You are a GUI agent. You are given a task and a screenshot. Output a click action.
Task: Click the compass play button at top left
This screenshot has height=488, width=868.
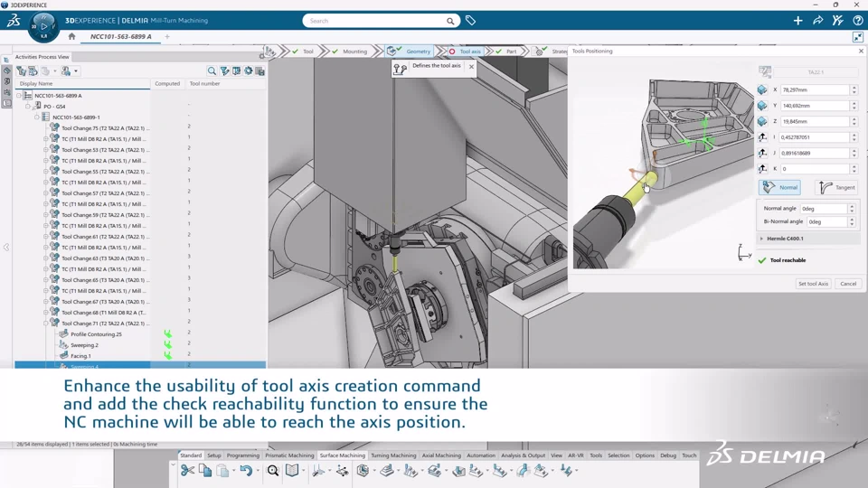point(43,26)
